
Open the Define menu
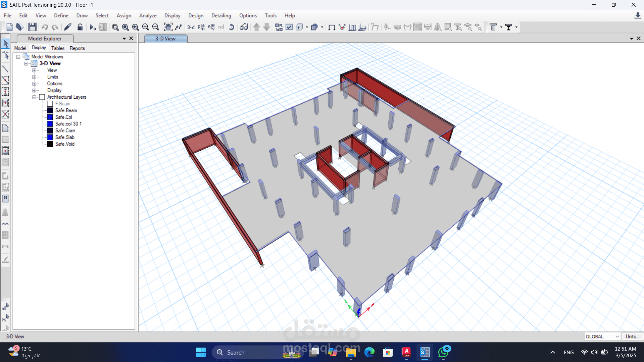pyautogui.click(x=61, y=15)
